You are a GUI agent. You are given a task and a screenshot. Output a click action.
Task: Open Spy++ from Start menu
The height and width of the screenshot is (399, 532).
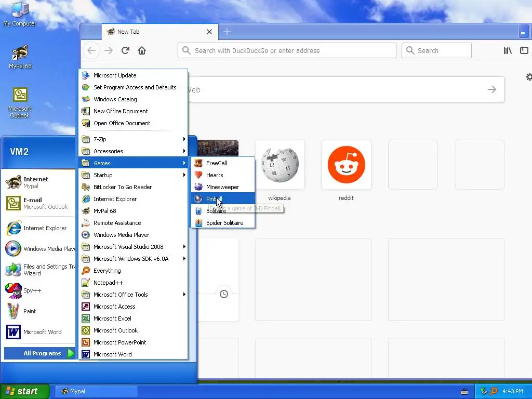[x=39, y=290]
